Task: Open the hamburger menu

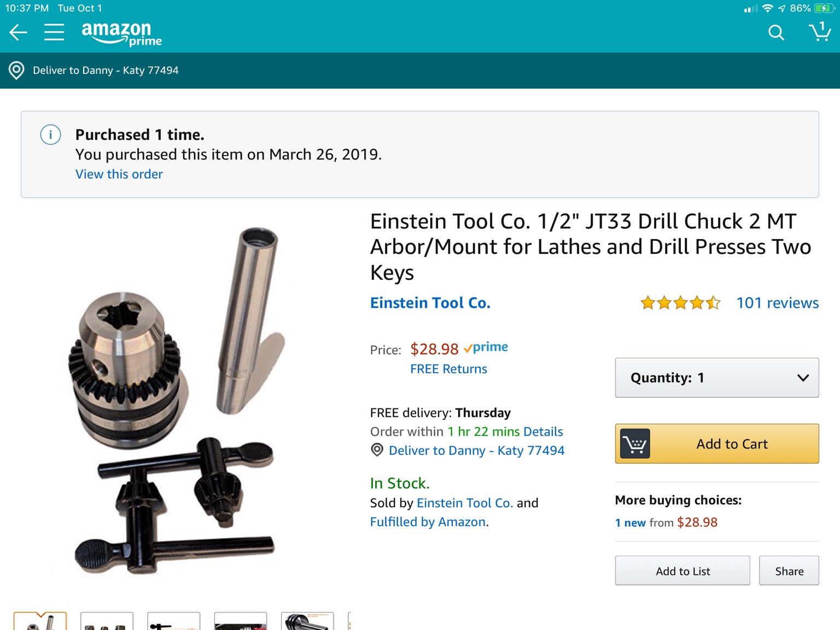Action: pyautogui.click(x=54, y=32)
